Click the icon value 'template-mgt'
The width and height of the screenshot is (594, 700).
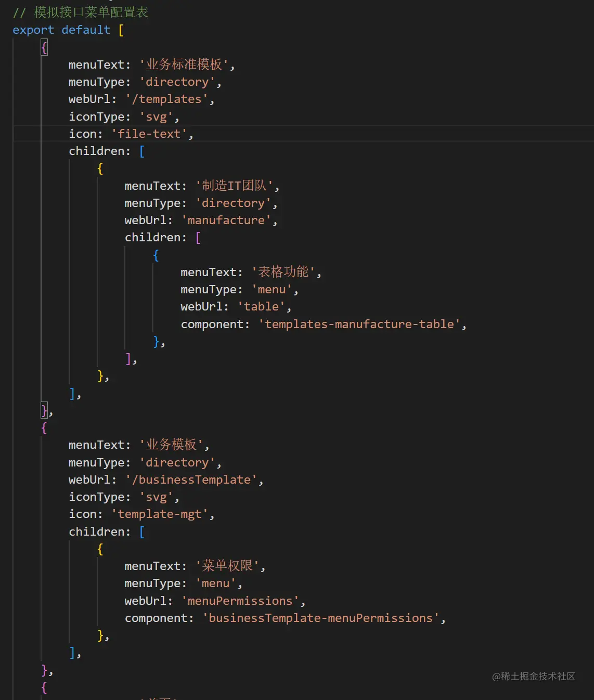[x=160, y=514]
